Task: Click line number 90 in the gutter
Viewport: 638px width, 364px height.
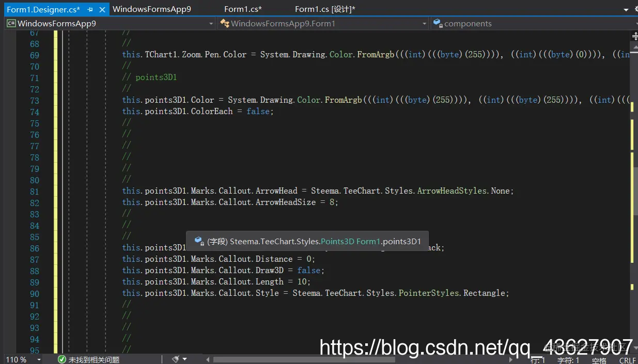Action: coord(35,294)
